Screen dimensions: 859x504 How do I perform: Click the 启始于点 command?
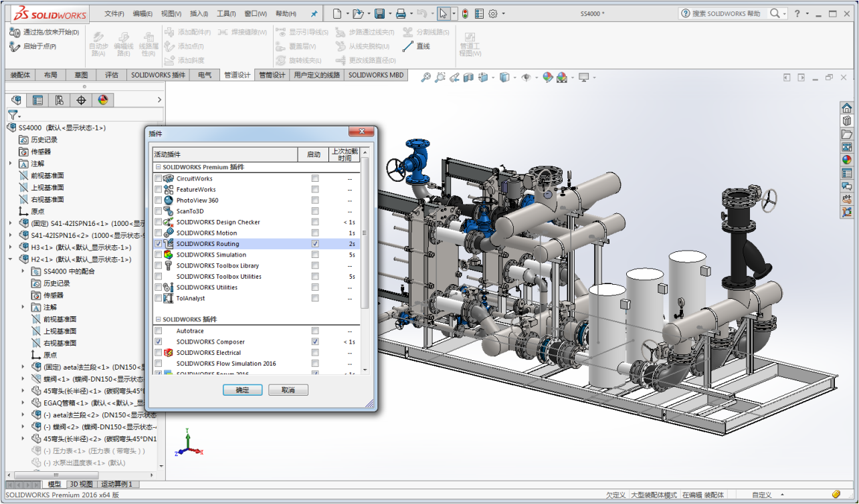(x=33, y=46)
